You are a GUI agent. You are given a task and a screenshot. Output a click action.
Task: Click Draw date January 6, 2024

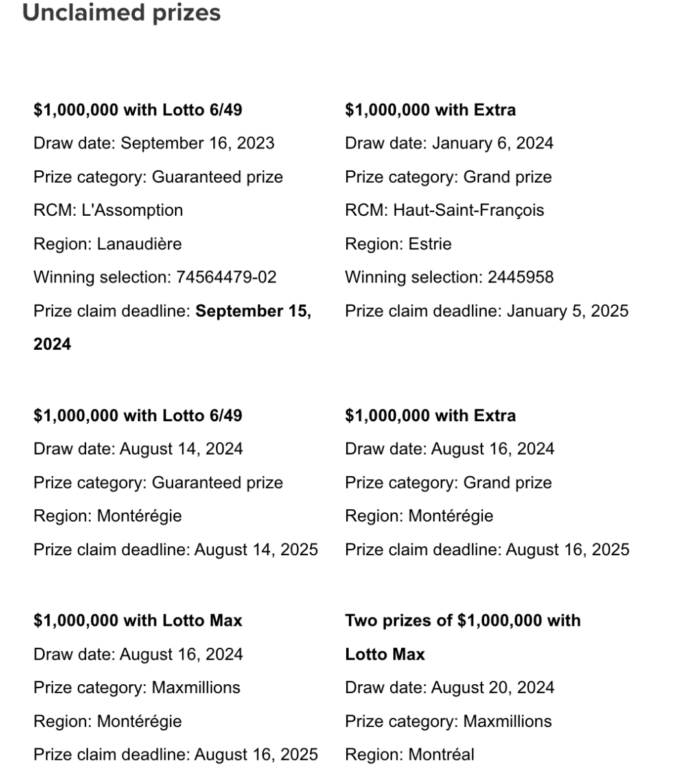coord(449,143)
